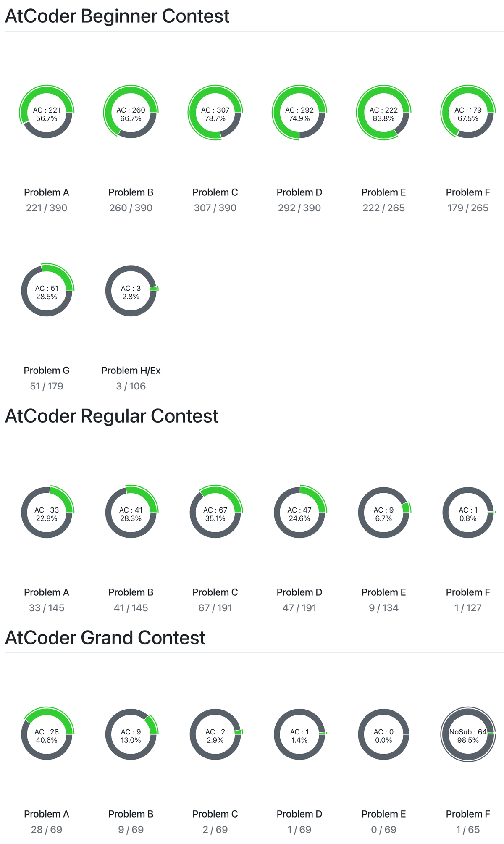Screen dimensions: 504x844
Task: Click the AtCoder Beginner Contest heading
Action: [117, 16]
